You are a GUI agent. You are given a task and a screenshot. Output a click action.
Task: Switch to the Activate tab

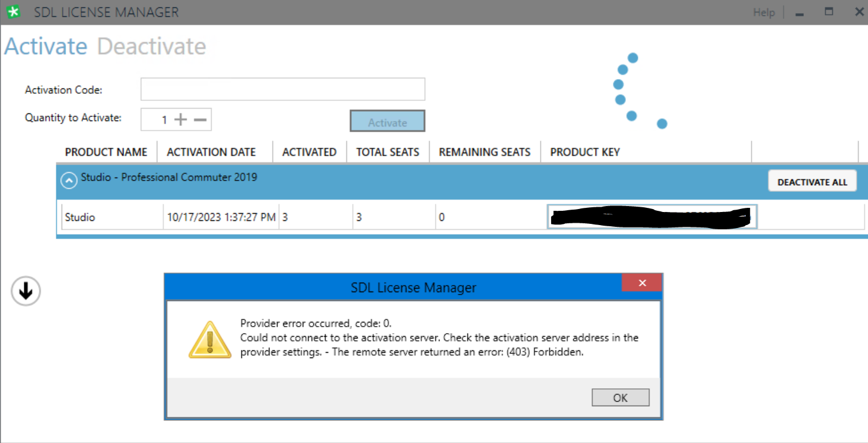click(x=46, y=46)
